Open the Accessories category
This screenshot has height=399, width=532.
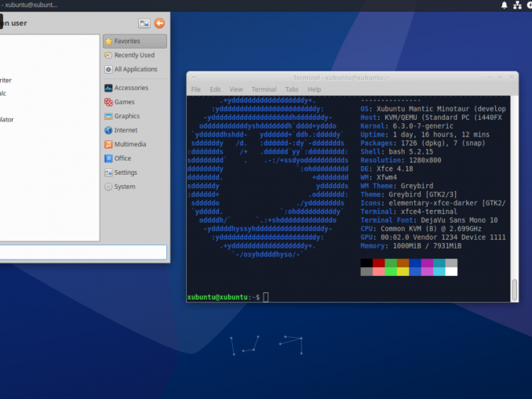coord(130,88)
